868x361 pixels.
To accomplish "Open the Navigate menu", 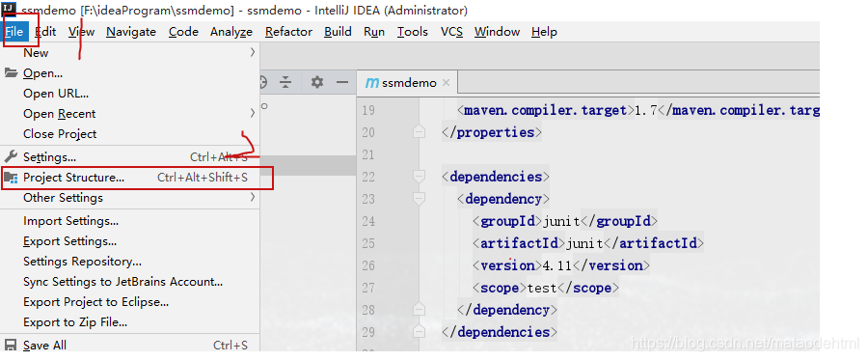I will click(x=131, y=32).
